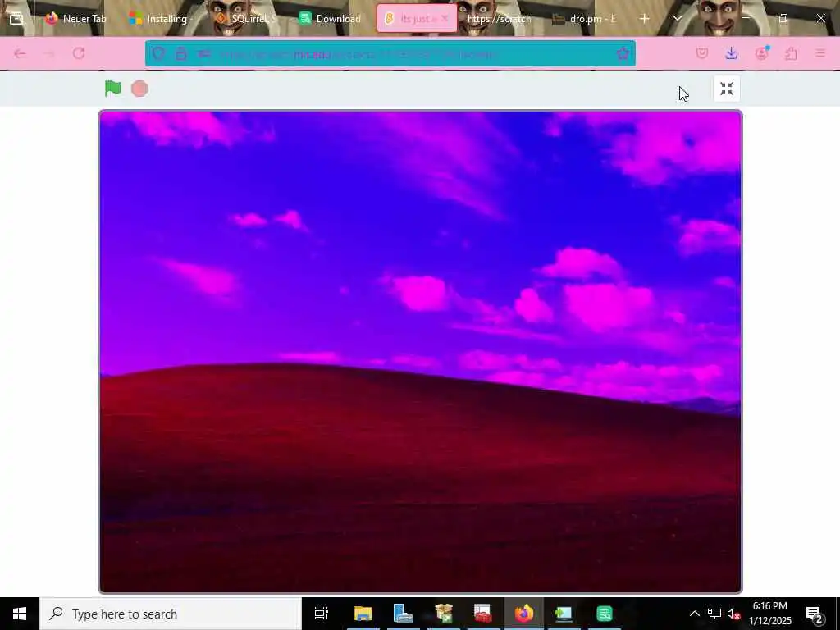The image size is (840, 630).
Task: Switch to the SQuirreL tab
Action: [245, 19]
